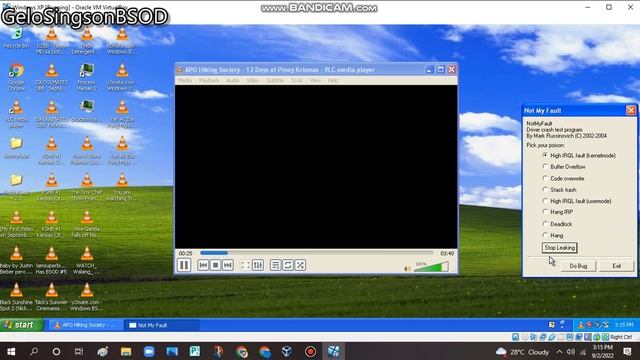The image size is (640, 360).
Task: Click the elapsed time 00:25 label
Action: pyautogui.click(x=185, y=253)
